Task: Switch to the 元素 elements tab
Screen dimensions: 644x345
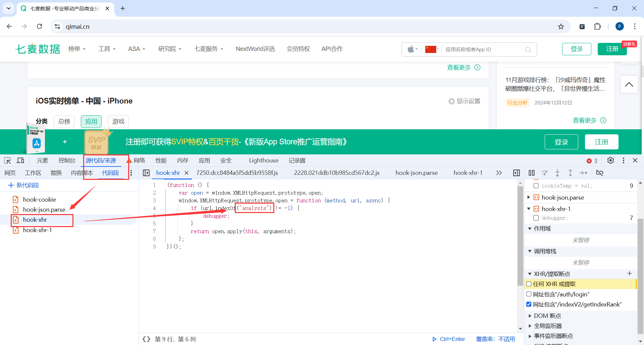Action: tap(42, 160)
